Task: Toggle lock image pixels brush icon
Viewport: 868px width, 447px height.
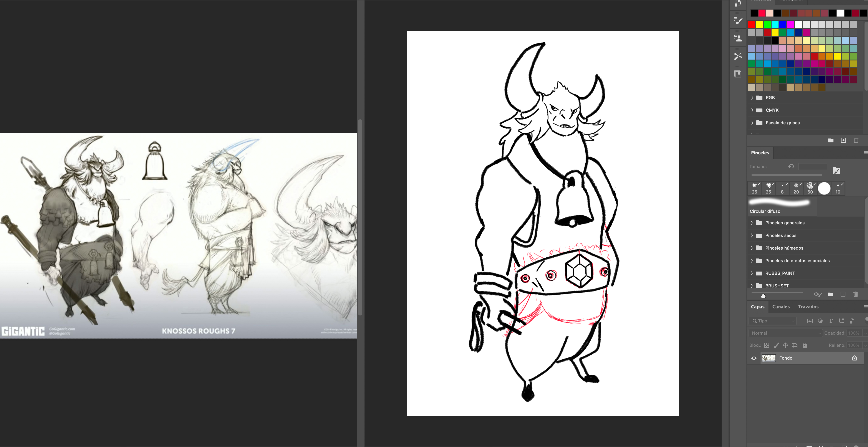Action: (x=776, y=345)
